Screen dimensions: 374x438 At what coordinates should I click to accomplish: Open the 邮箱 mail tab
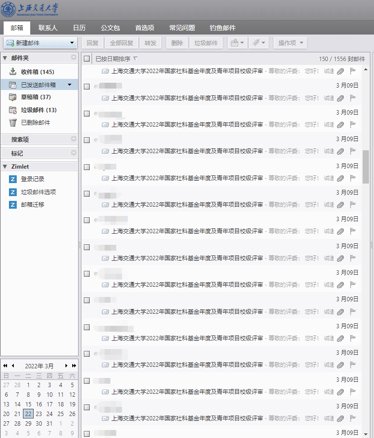coord(17,28)
